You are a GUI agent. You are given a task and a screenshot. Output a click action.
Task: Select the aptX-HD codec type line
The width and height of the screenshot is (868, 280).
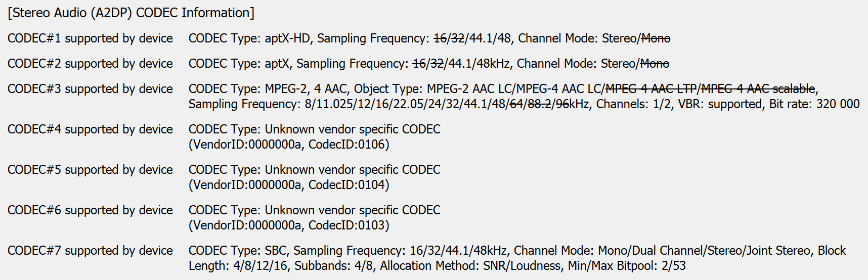point(429,38)
